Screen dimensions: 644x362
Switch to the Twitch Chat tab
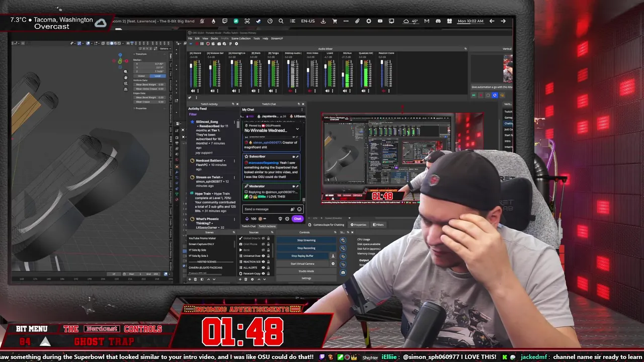pos(249,226)
